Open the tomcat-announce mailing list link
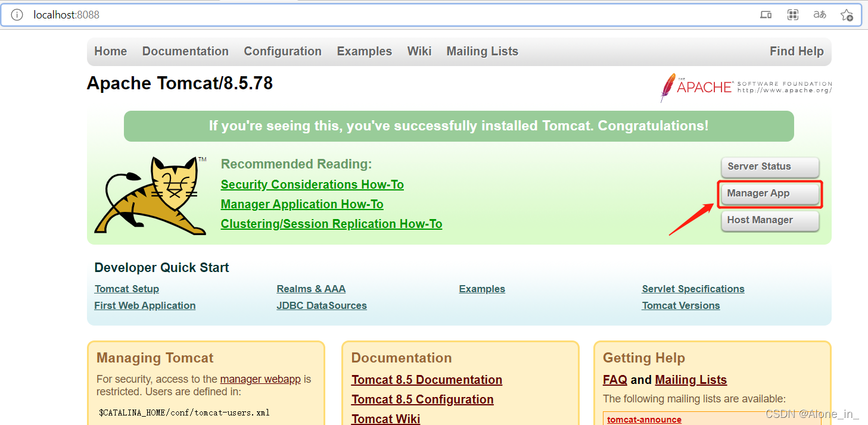The height and width of the screenshot is (425, 868). point(644,420)
